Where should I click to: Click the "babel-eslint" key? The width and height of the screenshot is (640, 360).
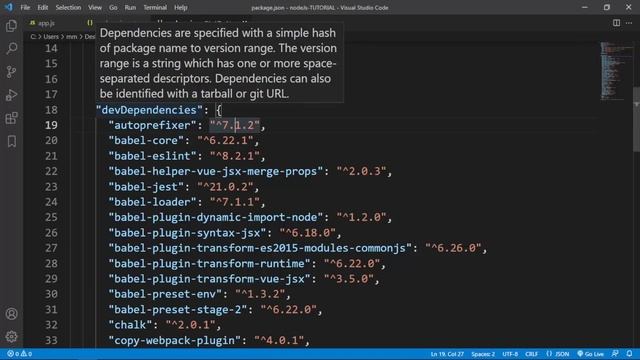(152, 156)
